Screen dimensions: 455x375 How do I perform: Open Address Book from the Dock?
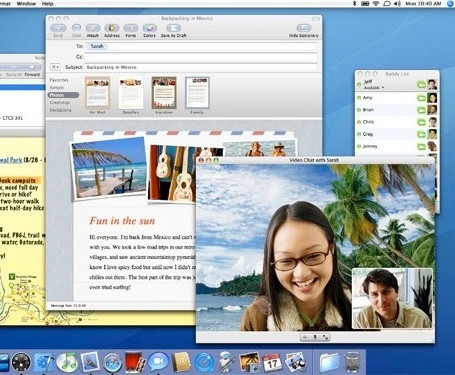click(x=181, y=363)
